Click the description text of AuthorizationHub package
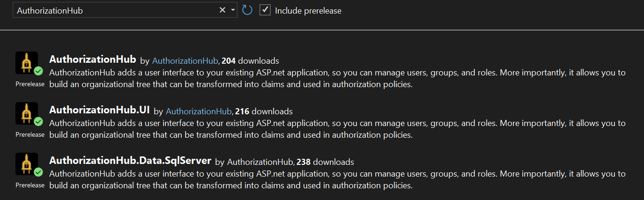The width and height of the screenshot is (644, 200). (337, 79)
